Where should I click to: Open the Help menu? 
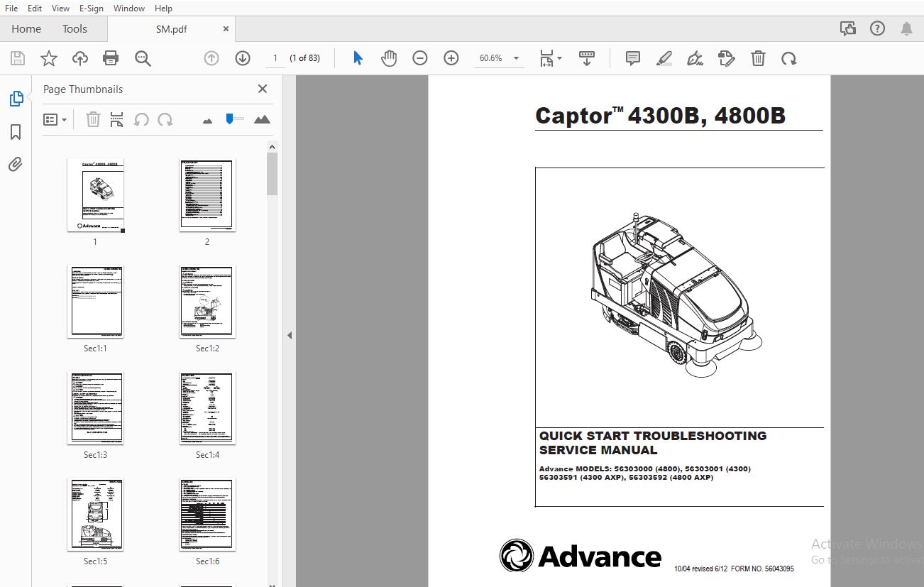point(163,8)
